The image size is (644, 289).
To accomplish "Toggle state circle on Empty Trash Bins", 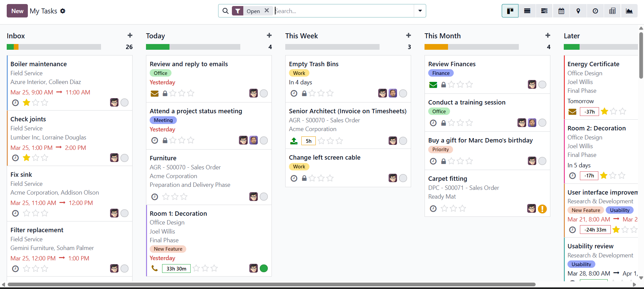I will point(403,93).
